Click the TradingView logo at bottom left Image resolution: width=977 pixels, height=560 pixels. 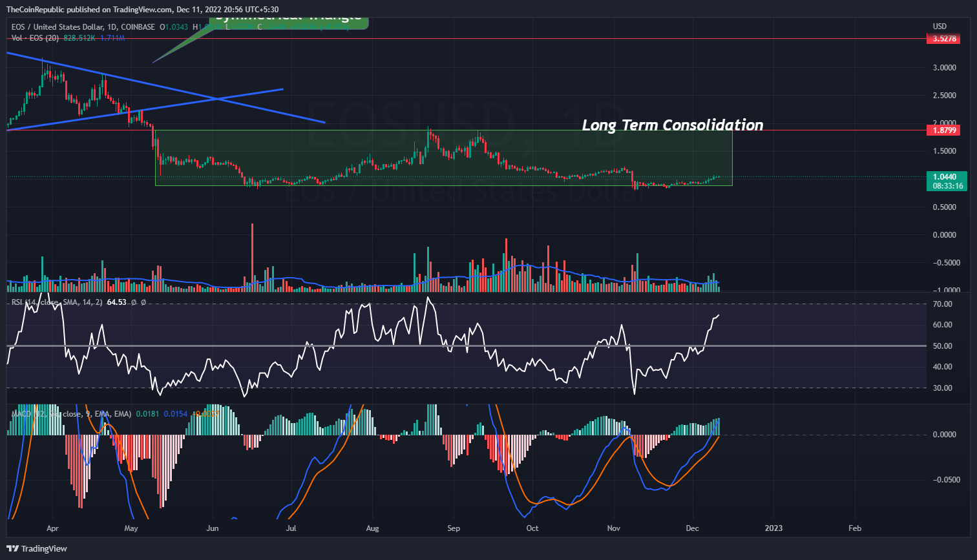37,548
